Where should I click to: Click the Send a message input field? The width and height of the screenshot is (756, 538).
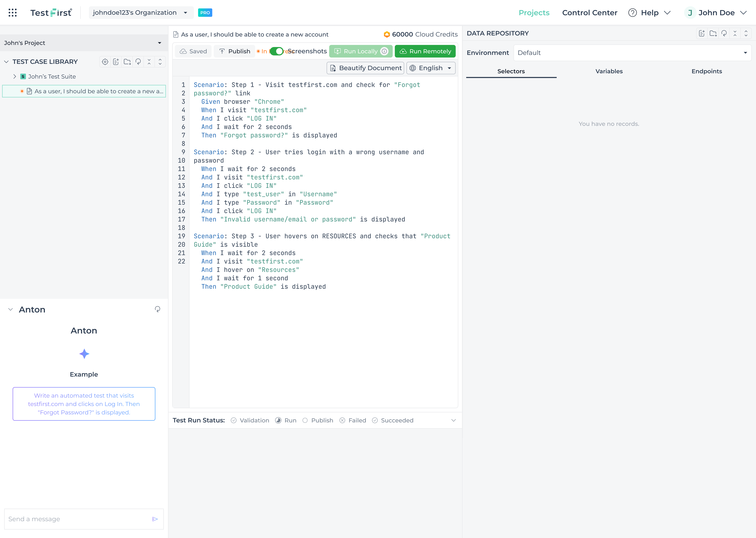(84, 519)
